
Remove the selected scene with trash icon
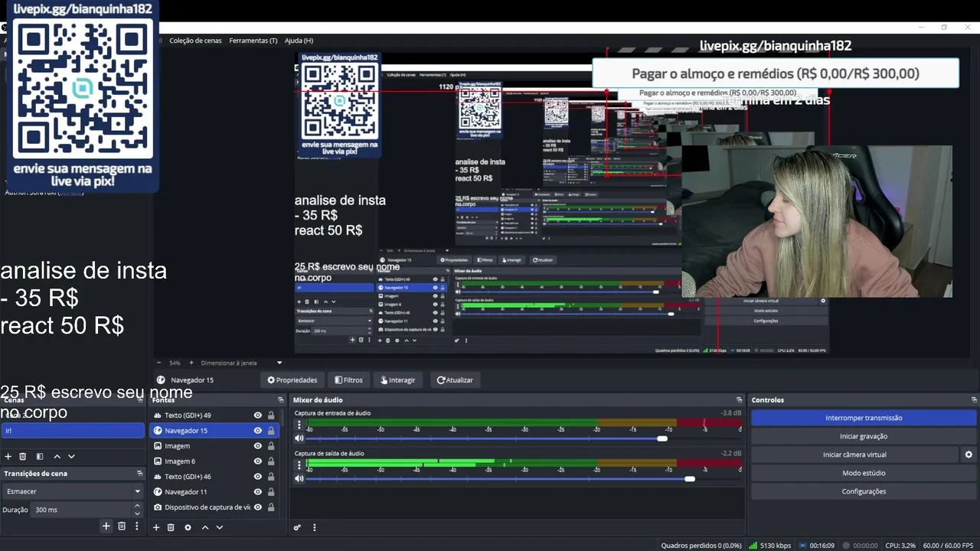click(23, 456)
